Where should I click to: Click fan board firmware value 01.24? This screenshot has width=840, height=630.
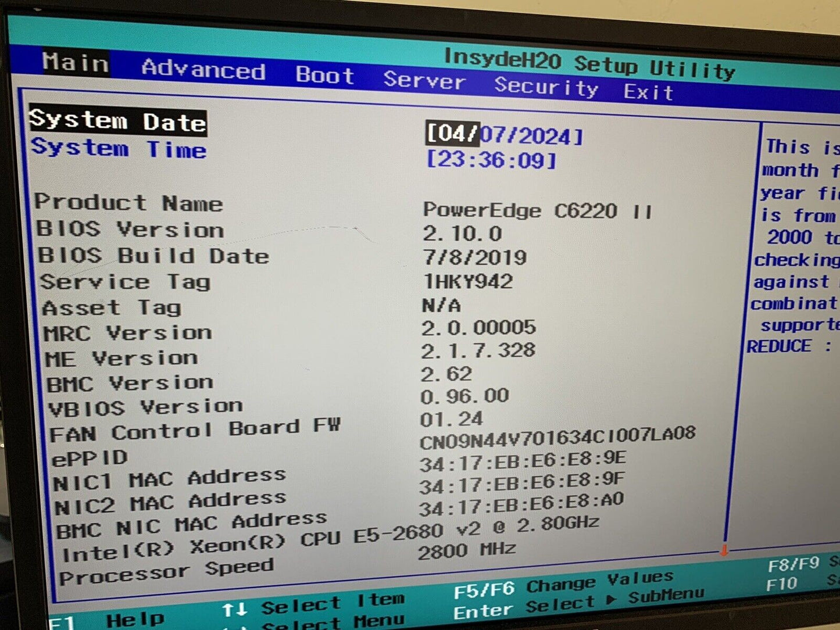click(452, 419)
